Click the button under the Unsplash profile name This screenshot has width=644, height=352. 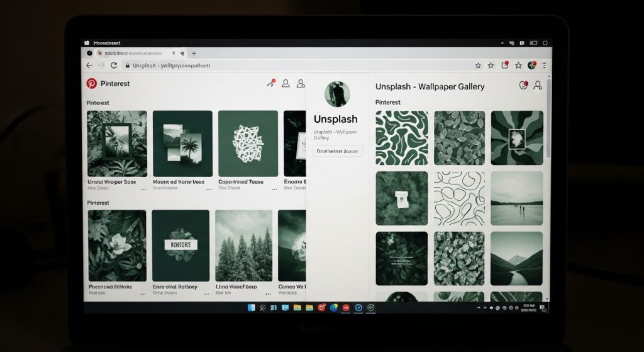(x=338, y=151)
